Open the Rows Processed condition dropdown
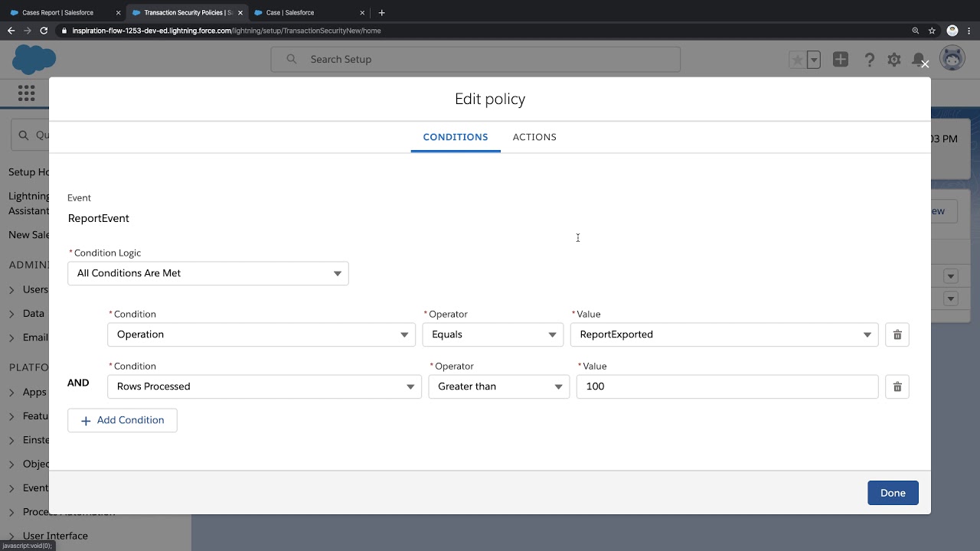This screenshot has width=980, height=551. click(264, 386)
